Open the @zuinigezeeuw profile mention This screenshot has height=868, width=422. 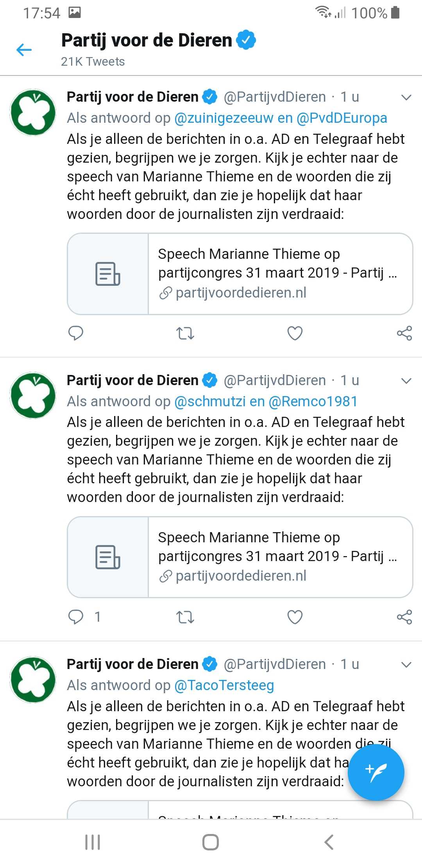[224, 118]
